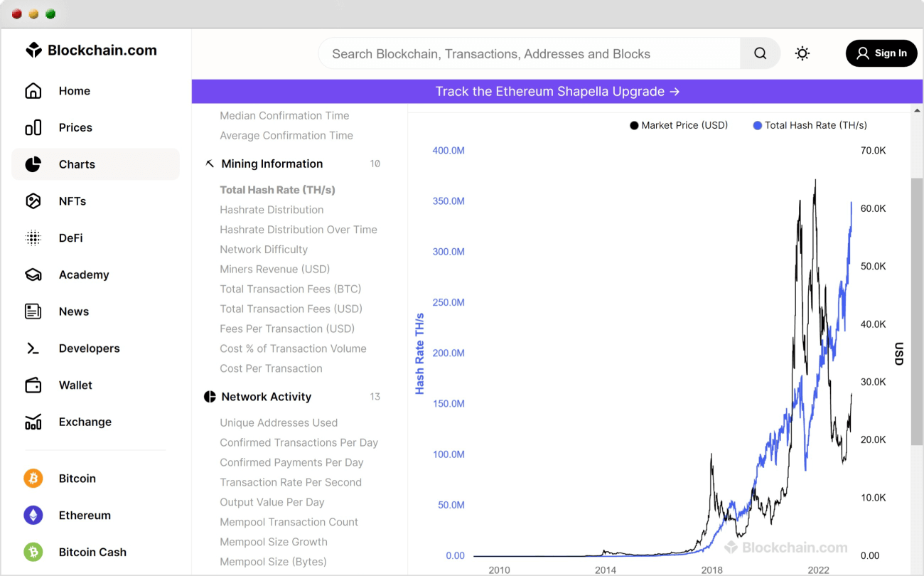Select the Developers terminal icon
Viewport: 924px width, 576px height.
click(x=33, y=348)
